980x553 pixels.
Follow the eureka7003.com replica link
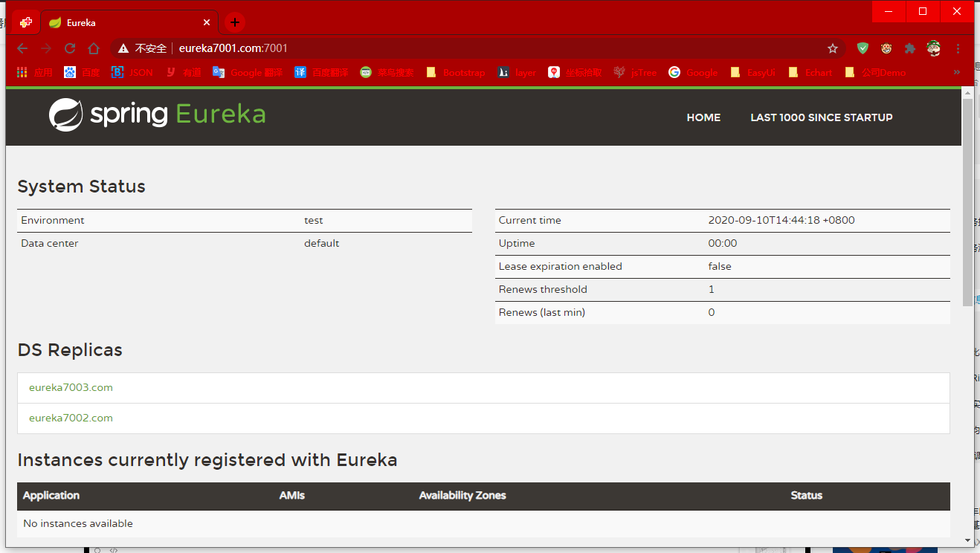tap(71, 387)
